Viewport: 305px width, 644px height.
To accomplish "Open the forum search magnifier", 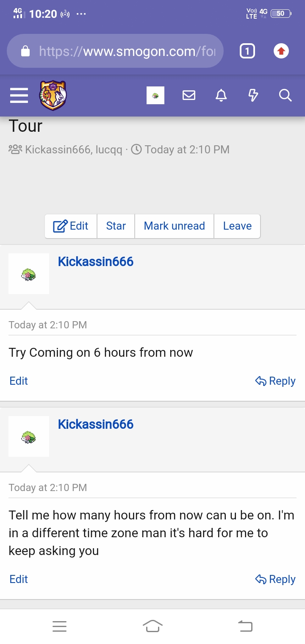I will [x=286, y=96].
